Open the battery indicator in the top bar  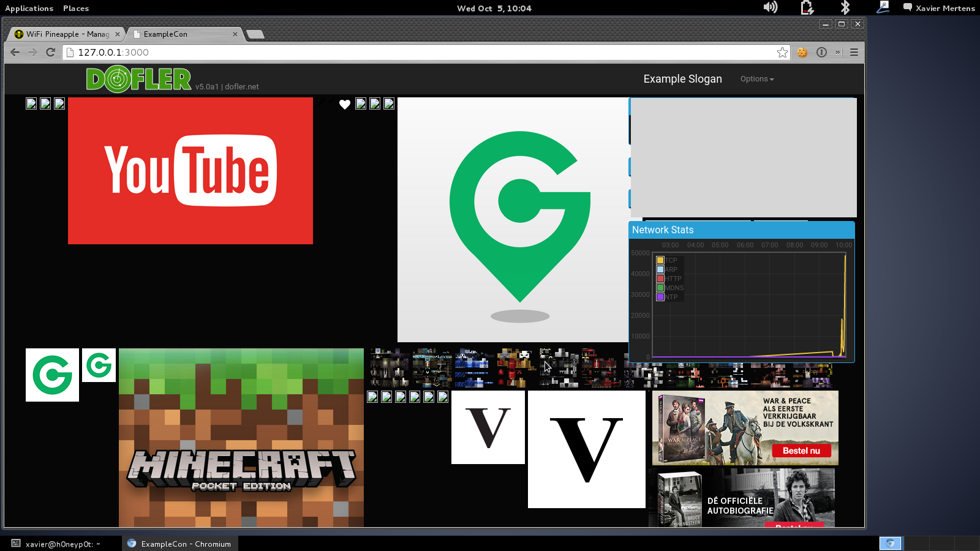(x=807, y=7)
